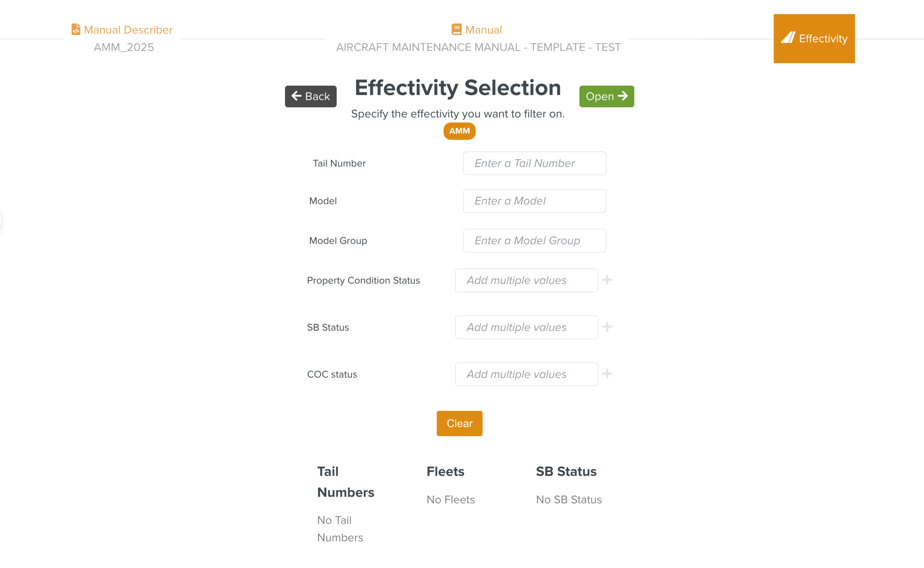Click the Manual book icon

456,29
